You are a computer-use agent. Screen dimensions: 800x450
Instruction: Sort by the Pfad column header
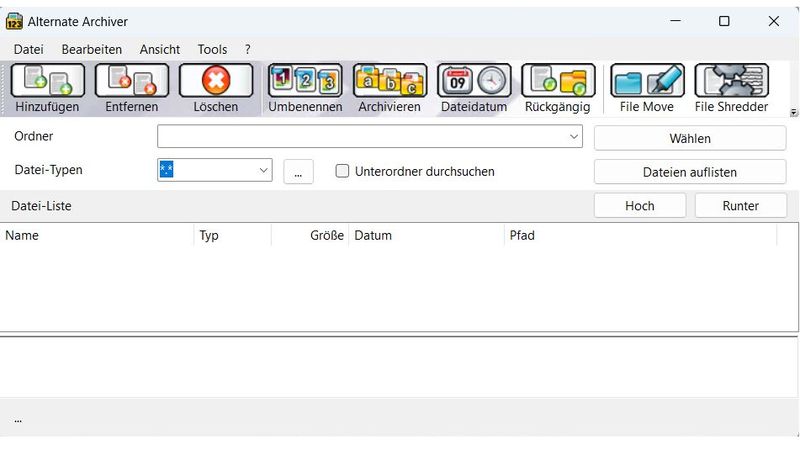coord(641,235)
